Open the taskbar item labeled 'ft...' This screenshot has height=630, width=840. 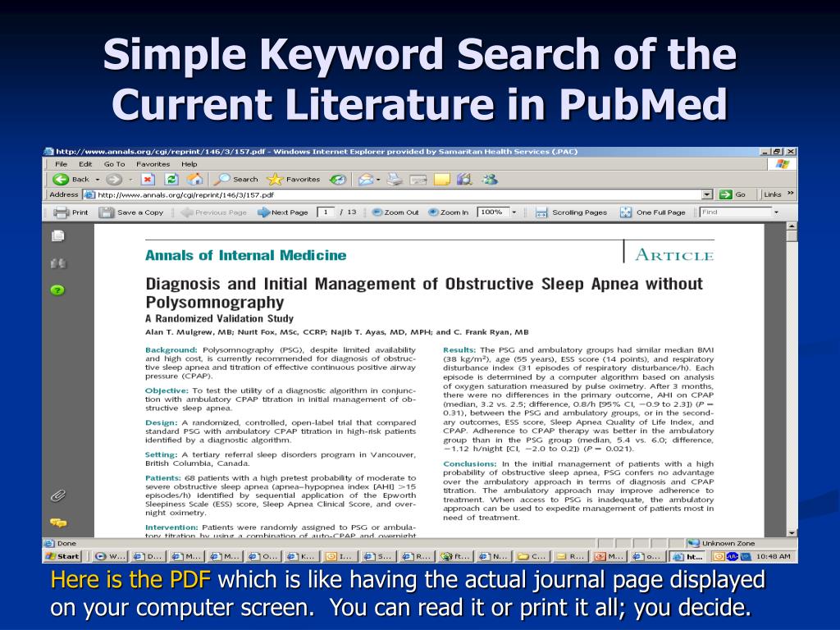[x=454, y=557]
